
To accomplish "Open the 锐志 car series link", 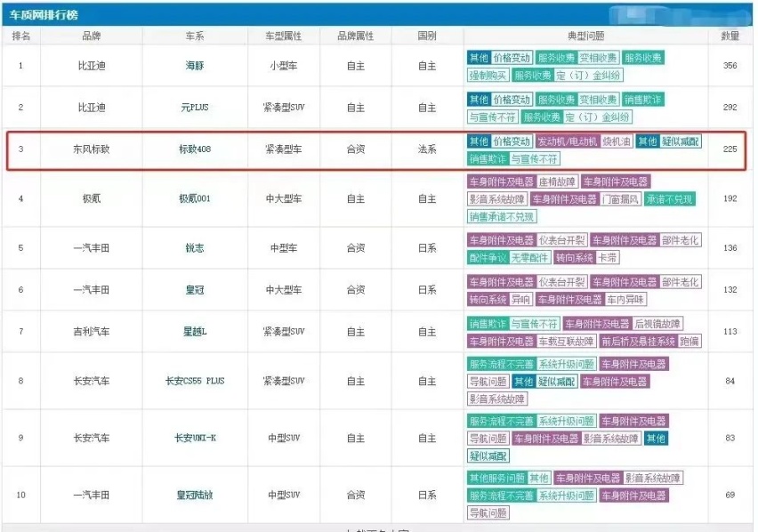I will tap(195, 248).
